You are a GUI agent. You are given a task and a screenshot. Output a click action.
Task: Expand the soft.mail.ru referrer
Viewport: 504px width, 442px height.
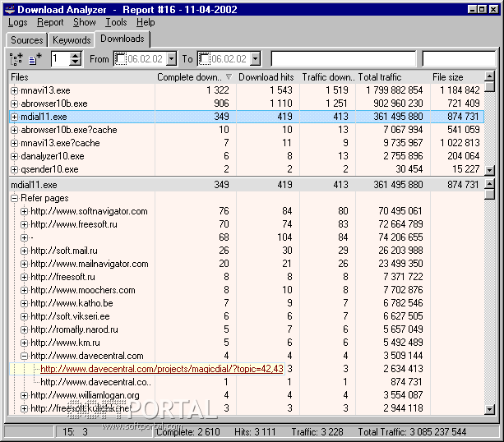click(x=24, y=251)
